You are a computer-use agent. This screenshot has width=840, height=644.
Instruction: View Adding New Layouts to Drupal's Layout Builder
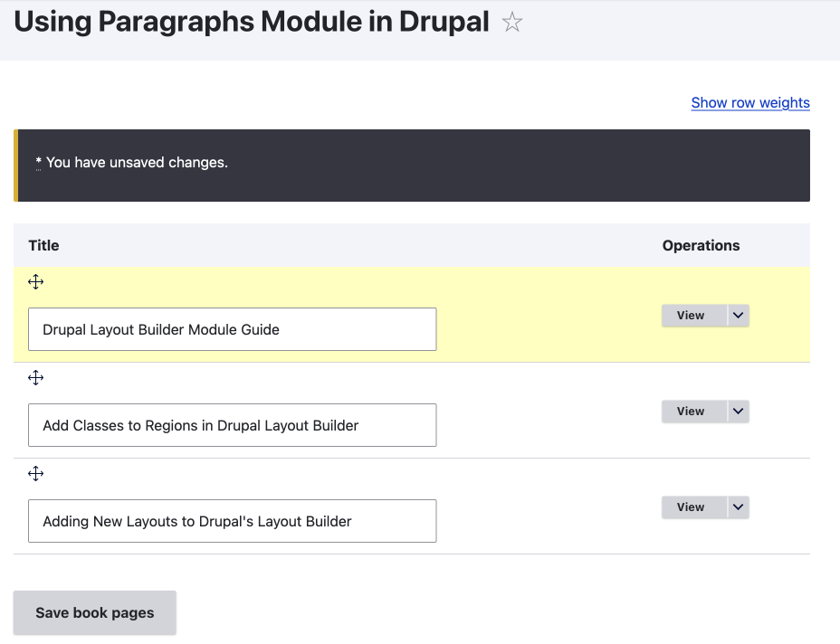pyautogui.click(x=694, y=507)
